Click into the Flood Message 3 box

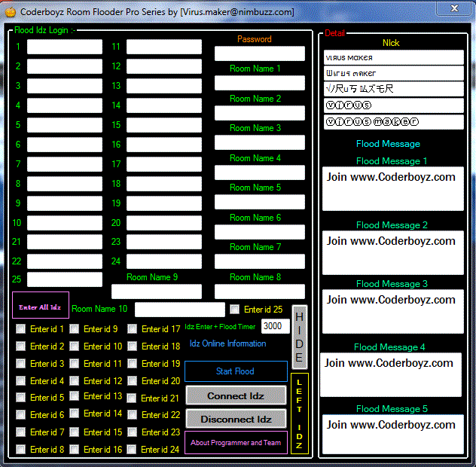393,312
